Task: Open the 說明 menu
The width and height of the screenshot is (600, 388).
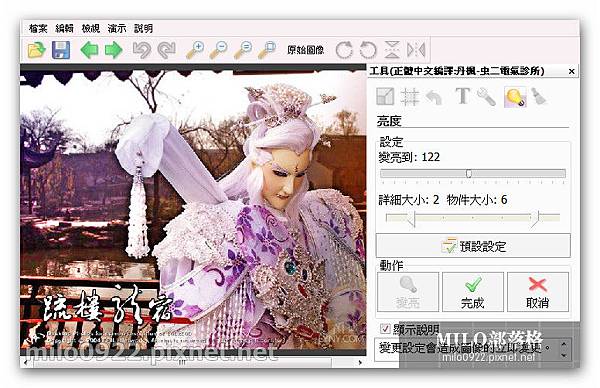Action: pyautogui.click(x=143, y=29)
